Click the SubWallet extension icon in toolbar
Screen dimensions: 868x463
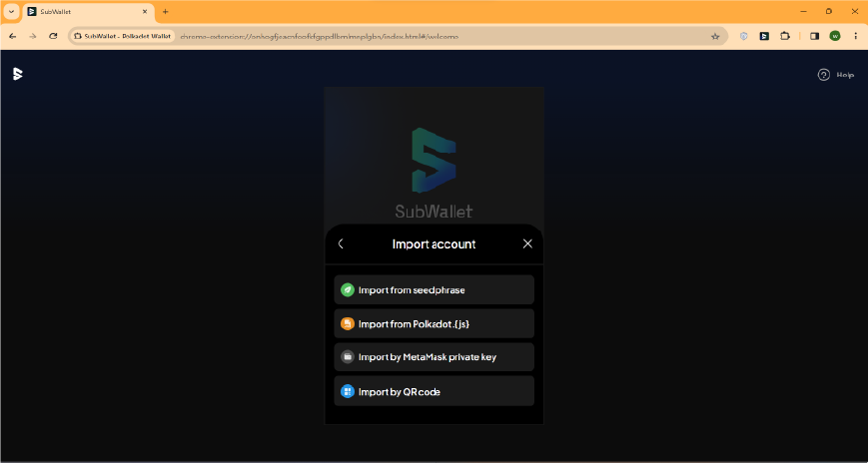[764, 36]
